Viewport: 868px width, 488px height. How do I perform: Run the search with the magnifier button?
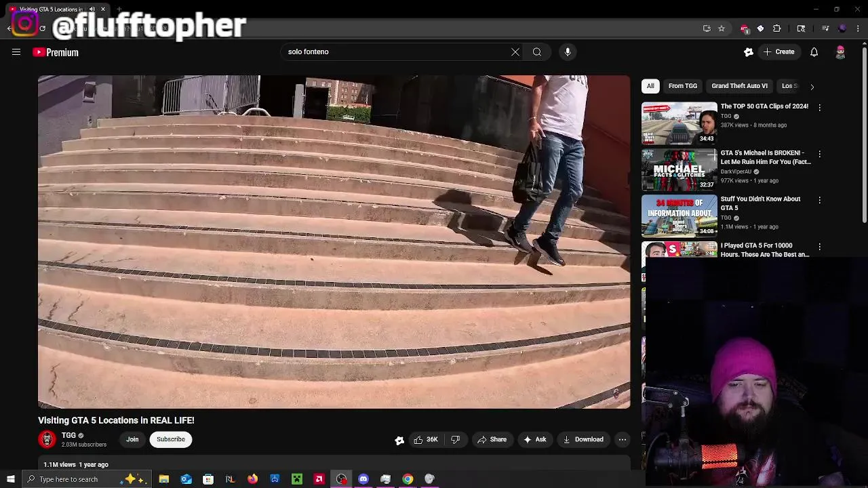tap(537, 52)
